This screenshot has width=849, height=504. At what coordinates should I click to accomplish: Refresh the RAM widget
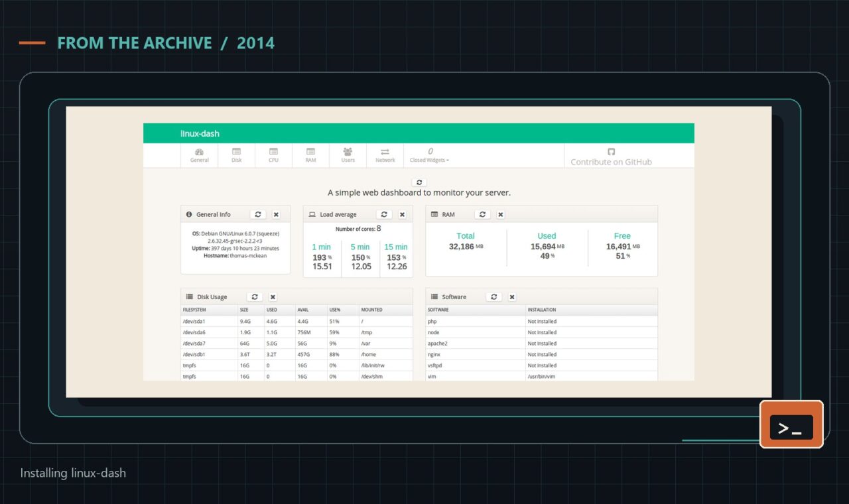(483, 214)
